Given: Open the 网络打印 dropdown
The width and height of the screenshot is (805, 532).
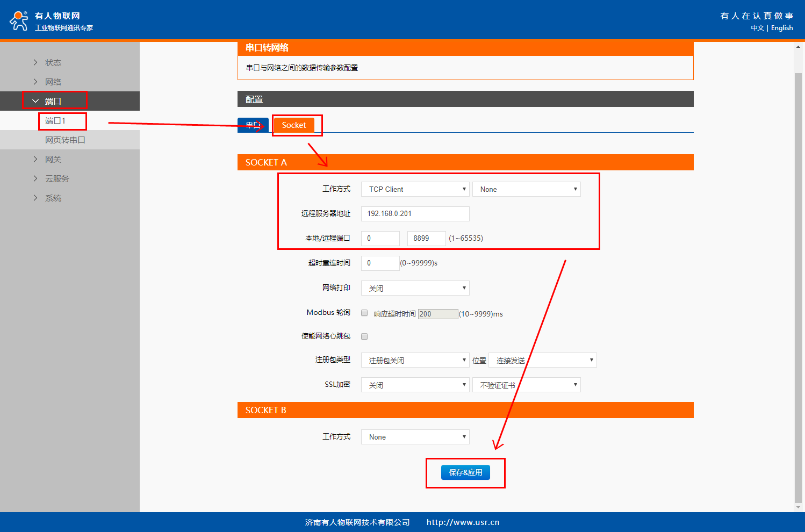Looking at the screenshot, I should [x=415, y=289].
